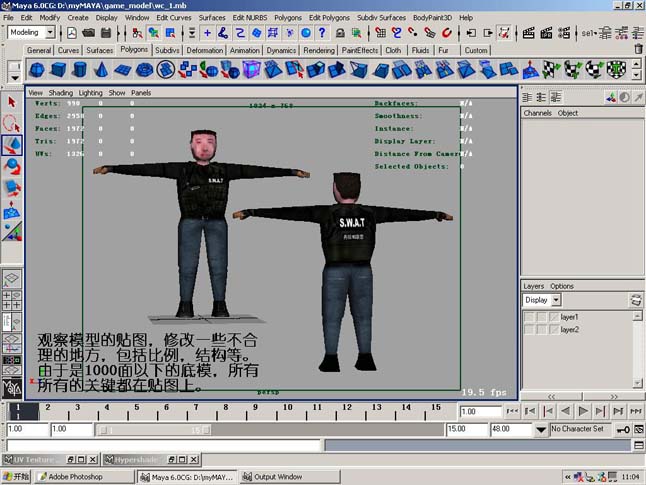The height and width of the screenshot is (485, 646).
Task: Create a polygon torus from shelf
Action: (x=144, y=70)
